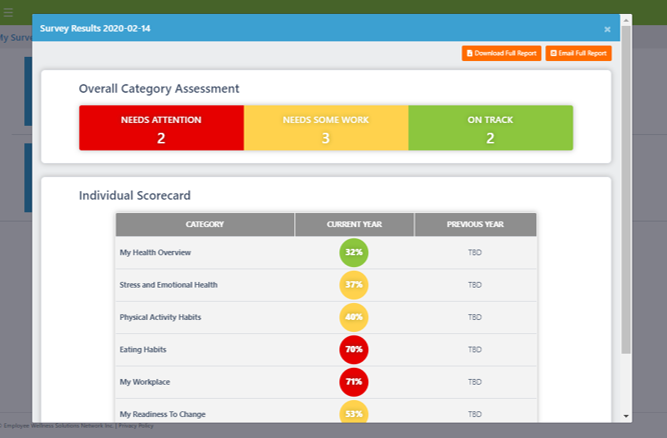Click the scrollbar up arrow

(626, 19)
